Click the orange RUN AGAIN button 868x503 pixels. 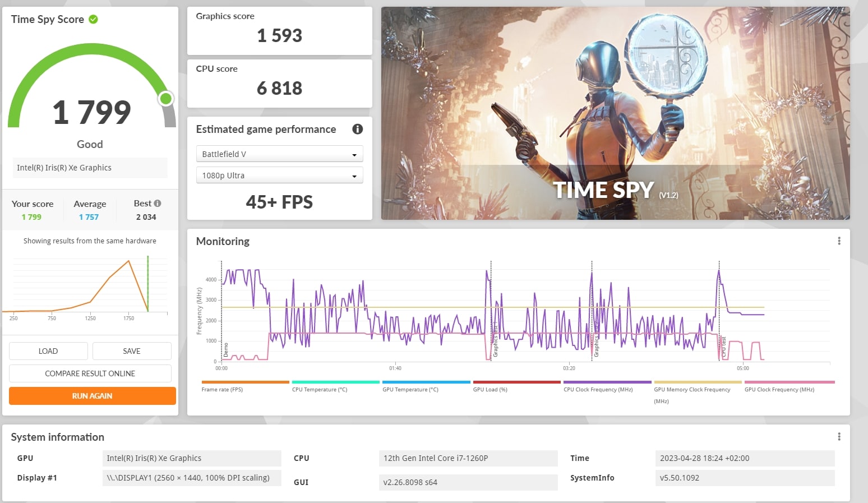(x=92, y=396)
